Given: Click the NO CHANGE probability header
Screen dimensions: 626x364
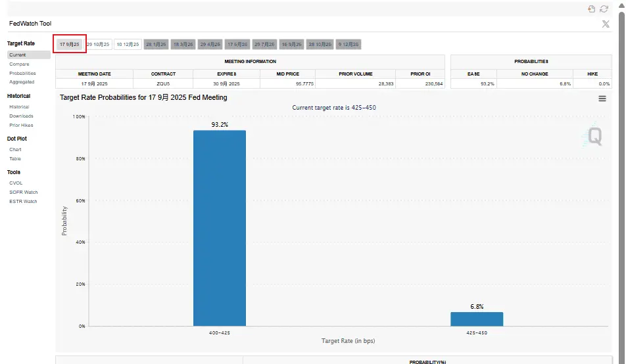Looking at the screenshot, I should (535, 74).
